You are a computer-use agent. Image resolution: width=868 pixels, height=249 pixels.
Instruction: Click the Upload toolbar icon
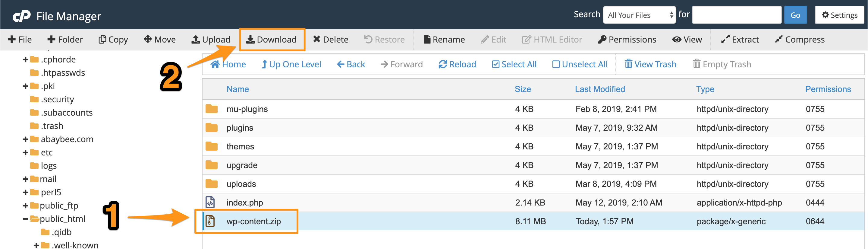click(196, 40)
